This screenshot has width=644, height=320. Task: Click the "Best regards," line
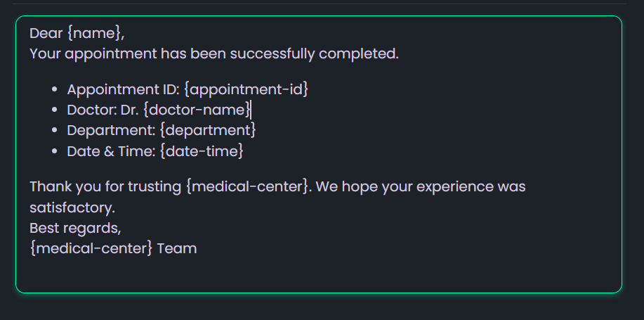point(75,228)
